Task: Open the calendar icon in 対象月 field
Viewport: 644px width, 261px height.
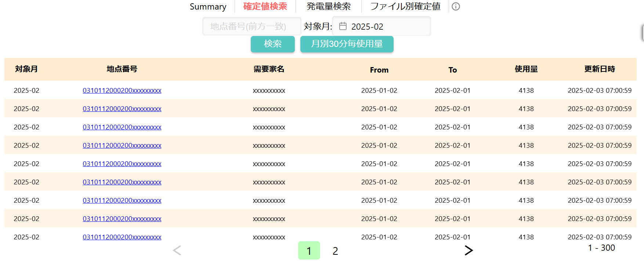Action: click(343, 26)
